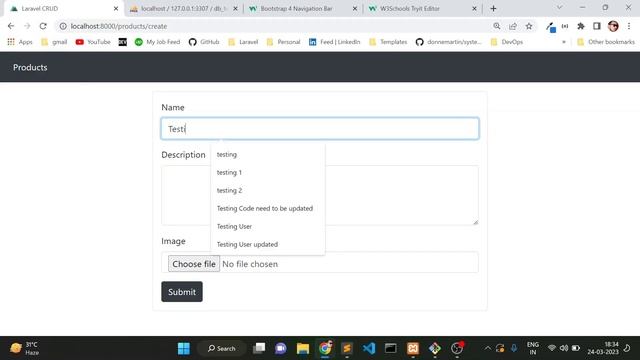
Task: Toggle the browser side panel icon
Action: pos(597,26)
